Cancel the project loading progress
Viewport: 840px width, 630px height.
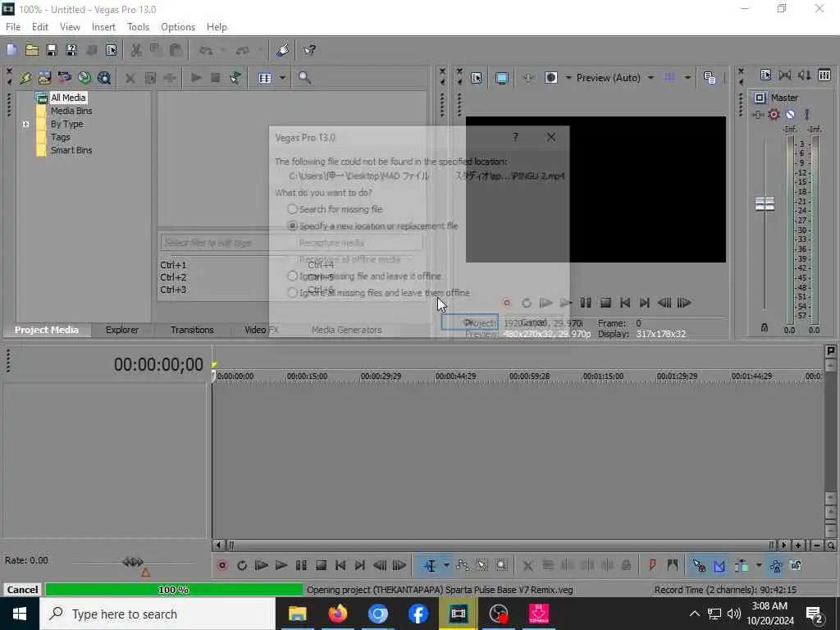[x=22, y=589]
